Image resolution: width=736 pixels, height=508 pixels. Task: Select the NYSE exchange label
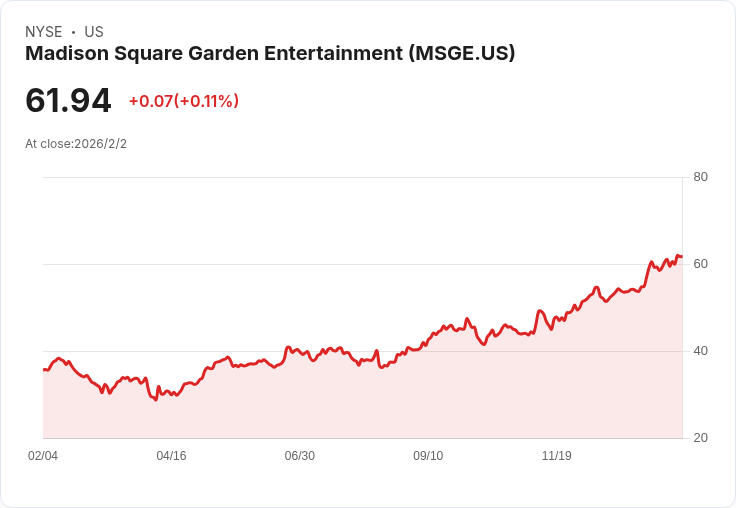[x=44, y=32]
